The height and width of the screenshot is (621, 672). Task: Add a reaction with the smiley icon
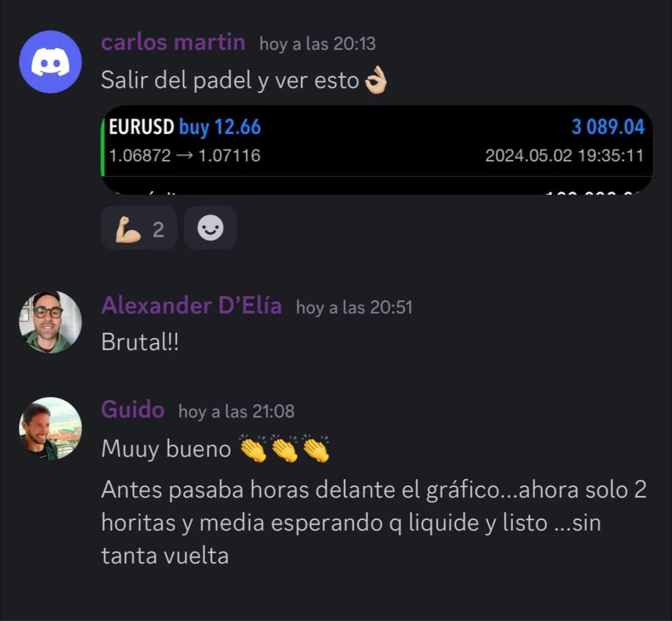[x=211, y=228]
